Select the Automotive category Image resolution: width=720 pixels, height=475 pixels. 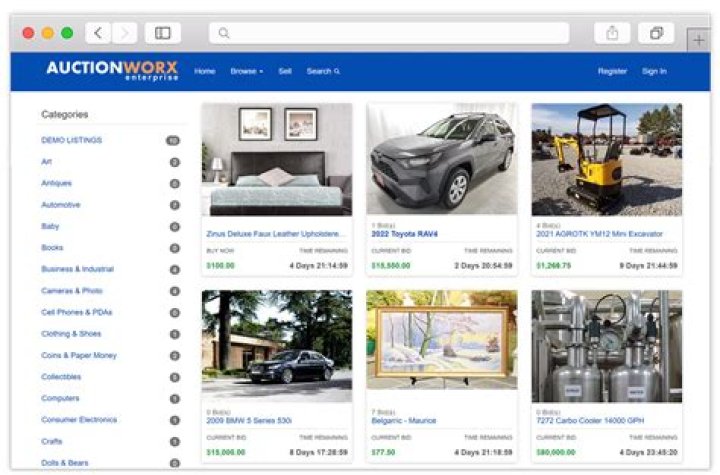click(x=61, y=205)
